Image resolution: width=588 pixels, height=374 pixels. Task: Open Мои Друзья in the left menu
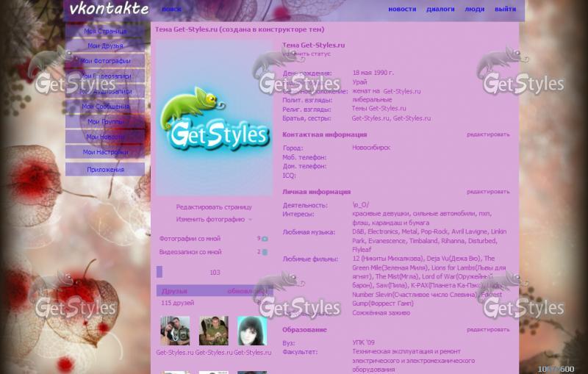(104, 46)
